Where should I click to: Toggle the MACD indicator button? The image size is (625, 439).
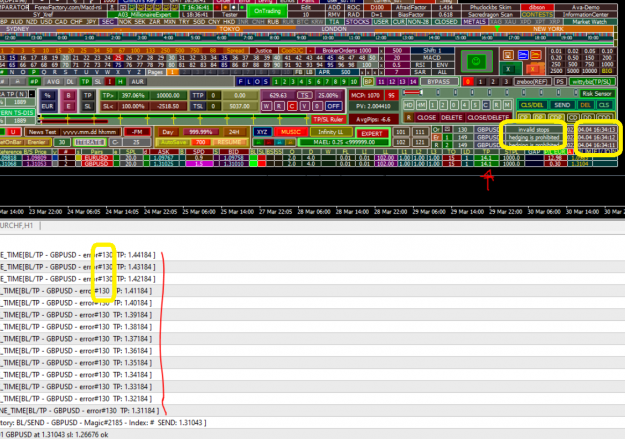(432, 58)
